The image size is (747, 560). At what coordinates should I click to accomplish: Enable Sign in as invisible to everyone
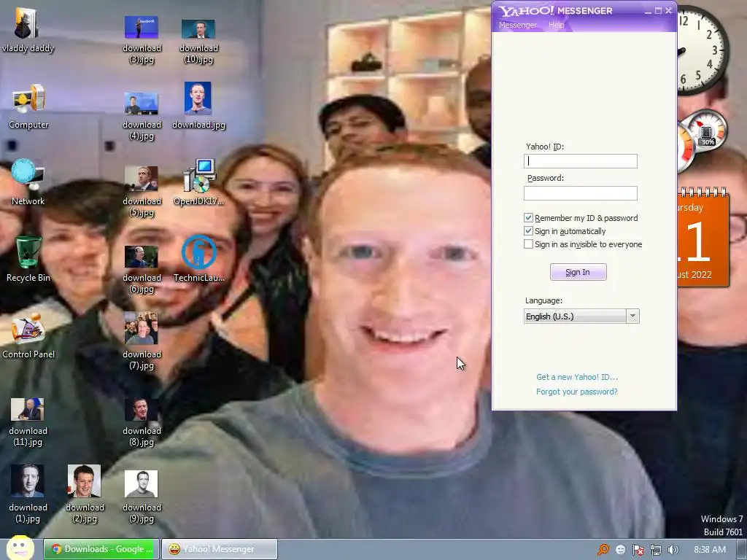[528, 244]
